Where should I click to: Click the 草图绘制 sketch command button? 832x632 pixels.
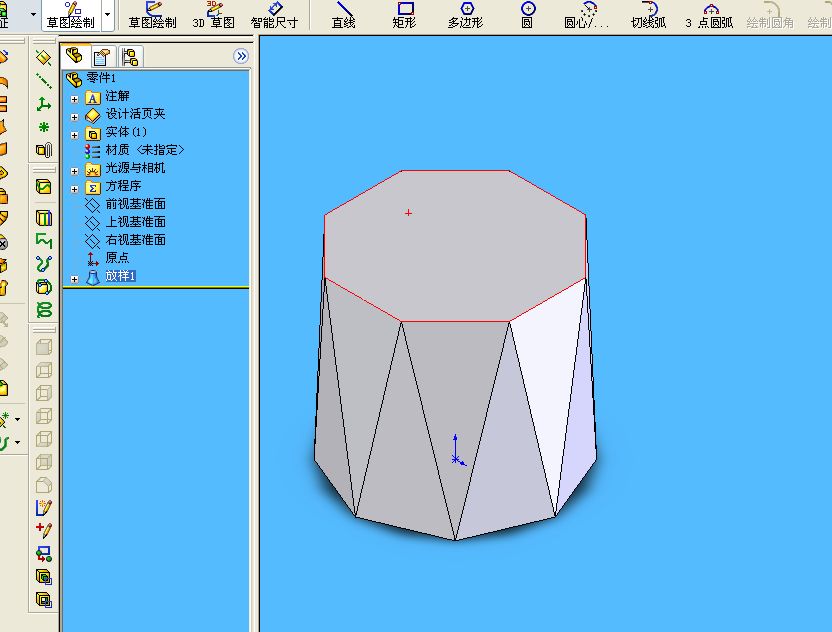71,15
